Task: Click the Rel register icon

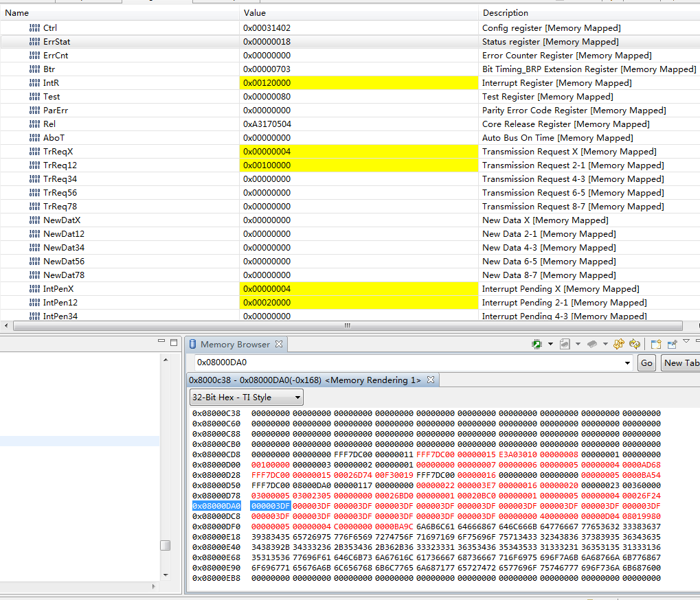Action: [35, 124]
